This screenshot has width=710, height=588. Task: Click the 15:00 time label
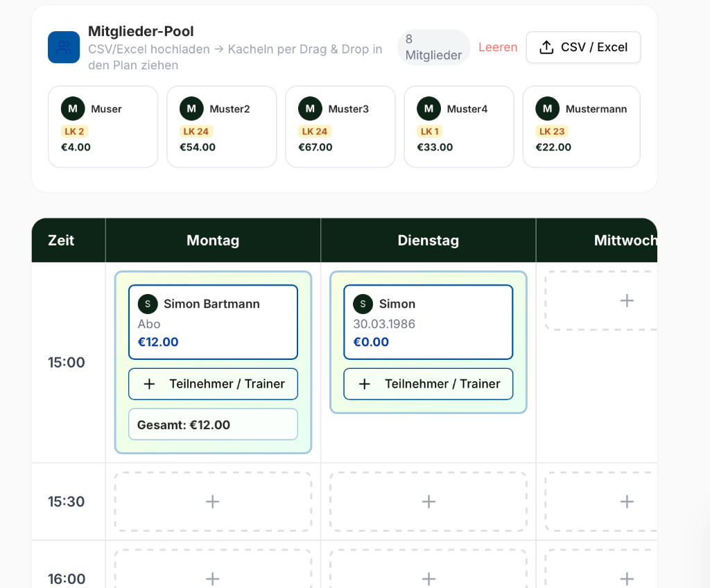click(67, 363)
